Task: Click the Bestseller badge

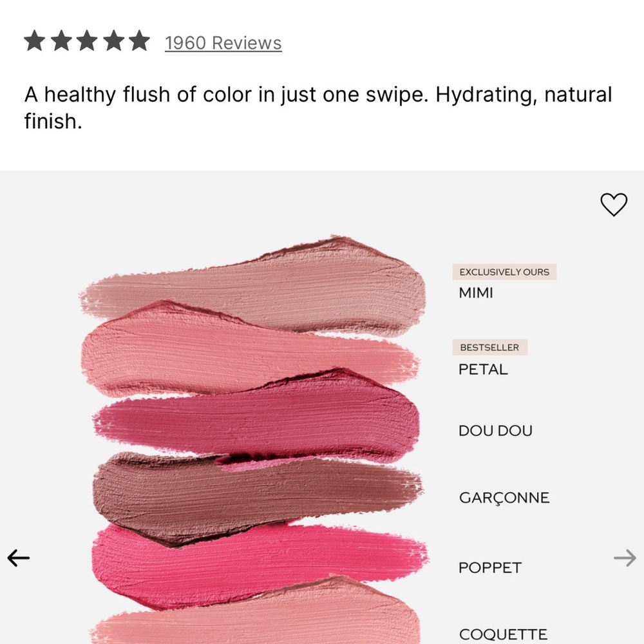Action: pos(489,348)
